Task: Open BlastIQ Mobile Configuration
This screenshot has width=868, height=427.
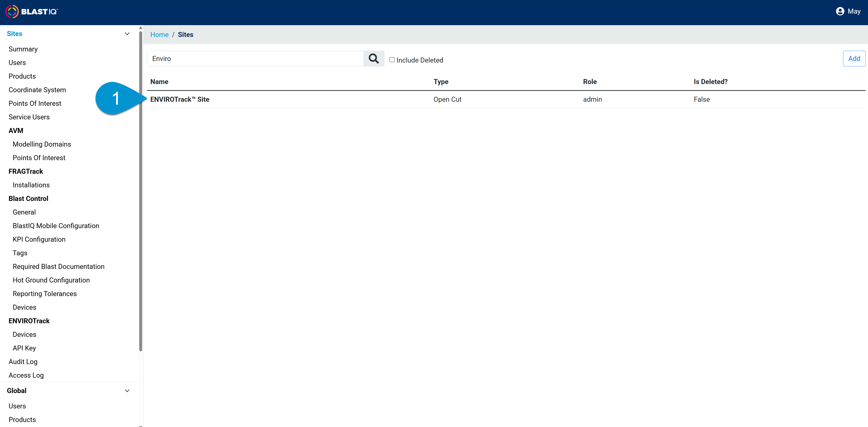Action: (56, 226)
